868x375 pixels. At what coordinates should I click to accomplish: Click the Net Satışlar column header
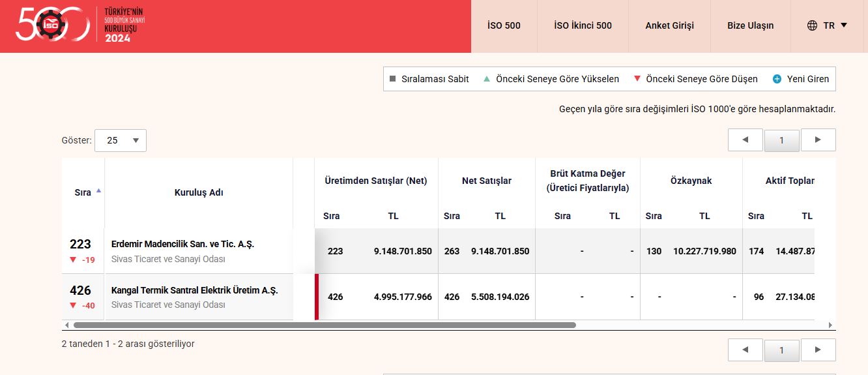(x=487, y=181)
